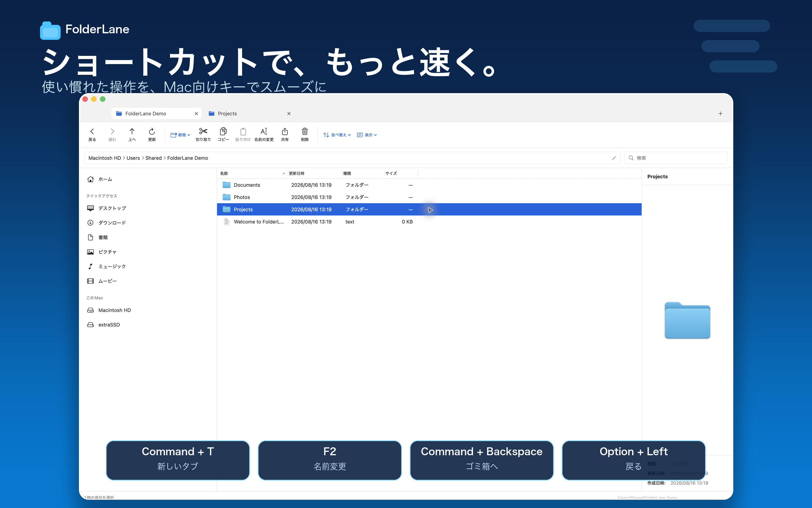Click the pencil edit-path icon
This screenshot has height=508, width=812.
click(614, 158)
